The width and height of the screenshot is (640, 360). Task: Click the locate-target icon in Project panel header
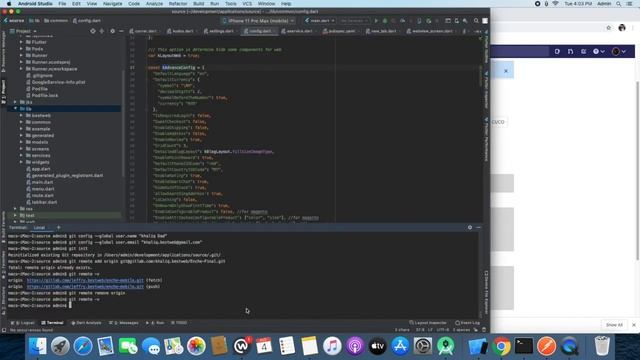(x=93, y=31)
